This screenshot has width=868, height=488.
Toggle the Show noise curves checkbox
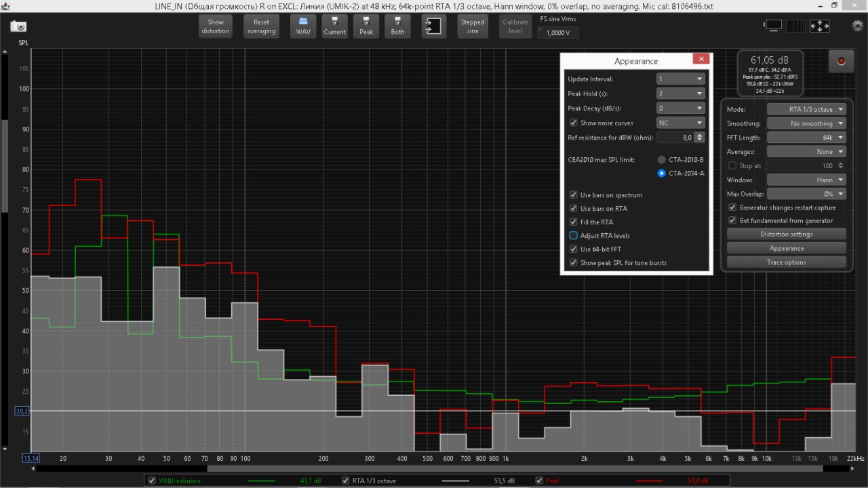point(574,123)
